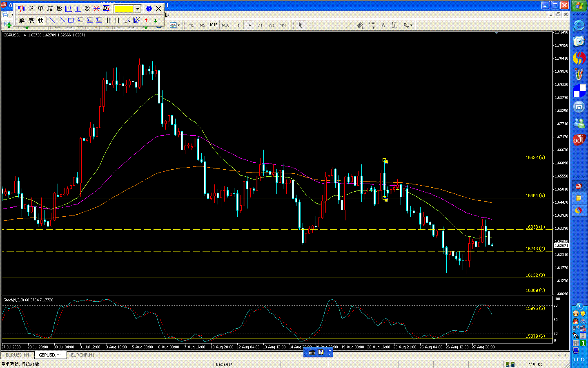The height and width of the screenshot is (368, 588).
Task: Switch to the EURCHF,H1 chart tab
Action: (x=82, y=355)
